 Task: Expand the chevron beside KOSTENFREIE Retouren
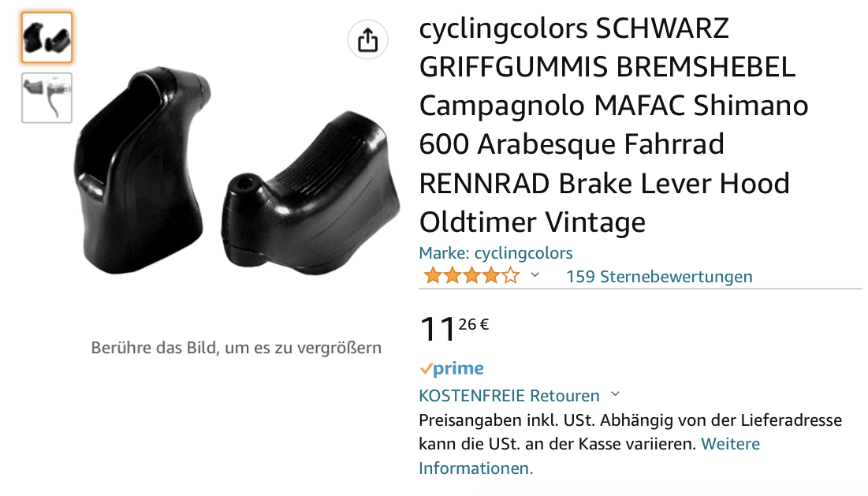615,395
